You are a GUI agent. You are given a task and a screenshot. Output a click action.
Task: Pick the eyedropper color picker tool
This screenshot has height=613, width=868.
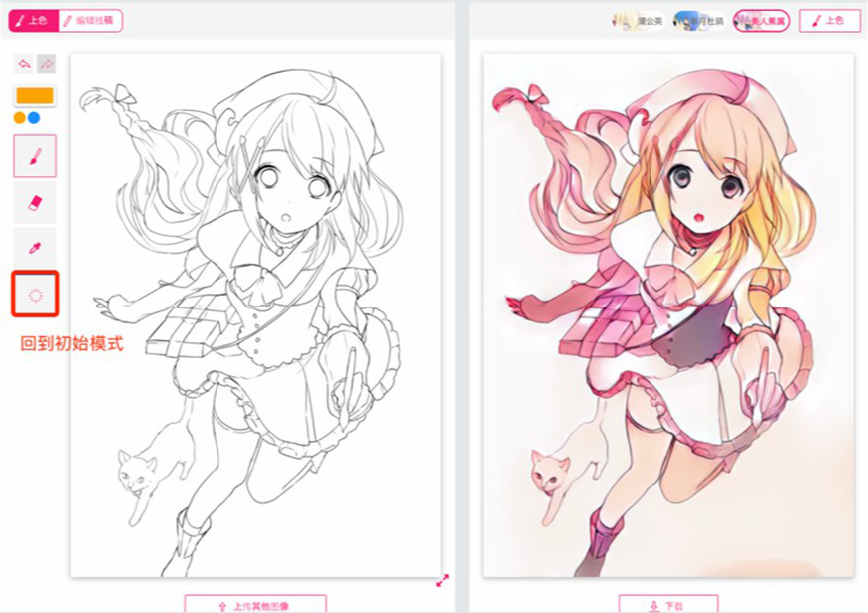pyautogui.click(x=35, y=248)
